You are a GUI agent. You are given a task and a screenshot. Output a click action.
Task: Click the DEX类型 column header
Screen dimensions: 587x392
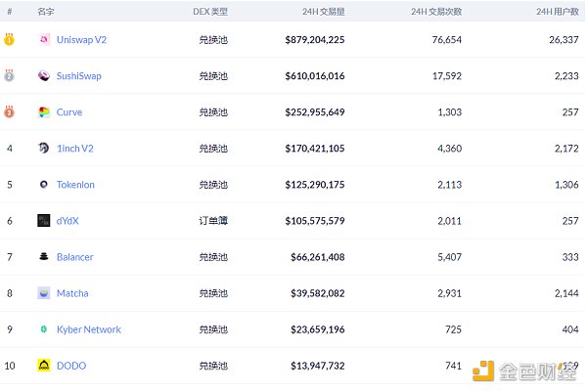[210, 12]
